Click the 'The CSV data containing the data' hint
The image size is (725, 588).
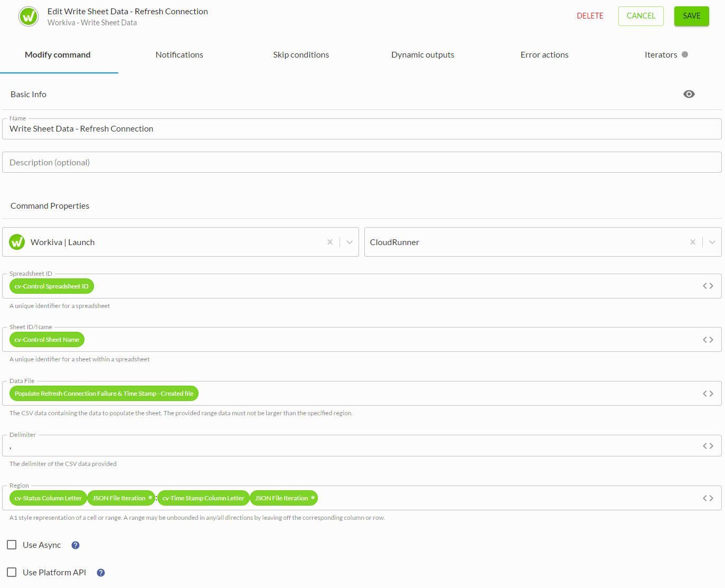tap(181, 413)
